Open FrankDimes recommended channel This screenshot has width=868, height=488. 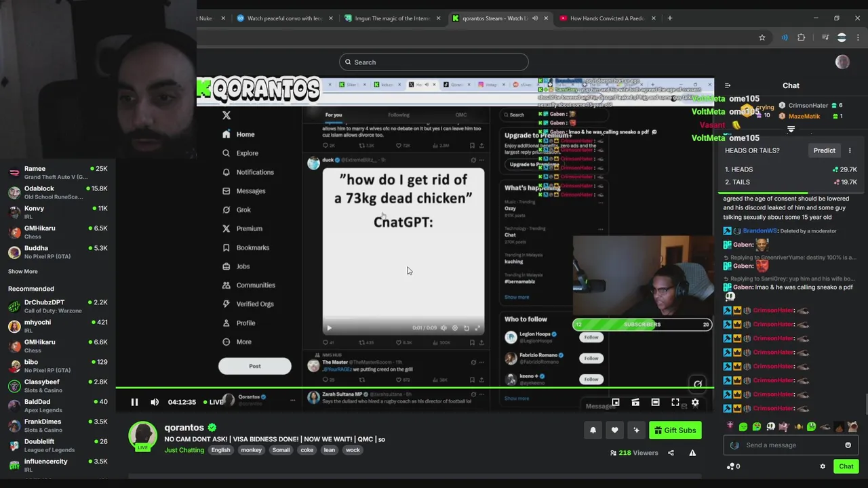[x=58, y=426]
